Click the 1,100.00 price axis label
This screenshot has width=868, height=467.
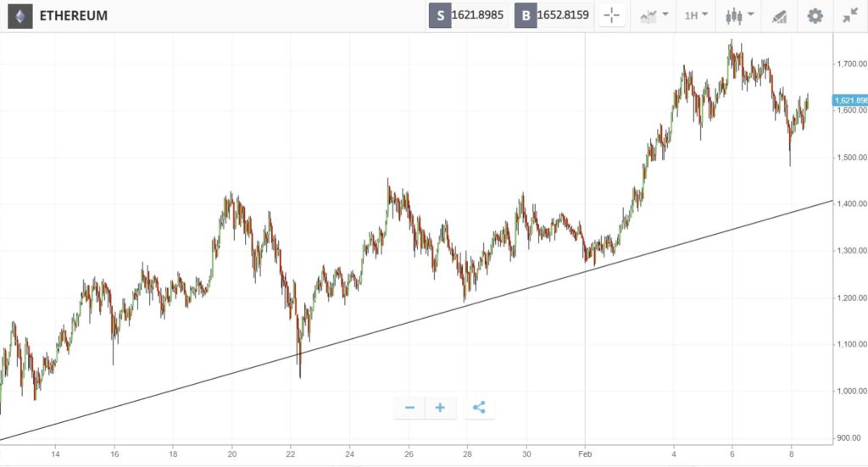851,344
